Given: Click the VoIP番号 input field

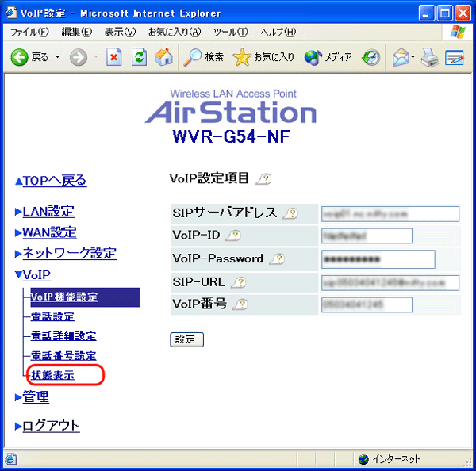Looking at the screenshot, I should coord(367,304).
